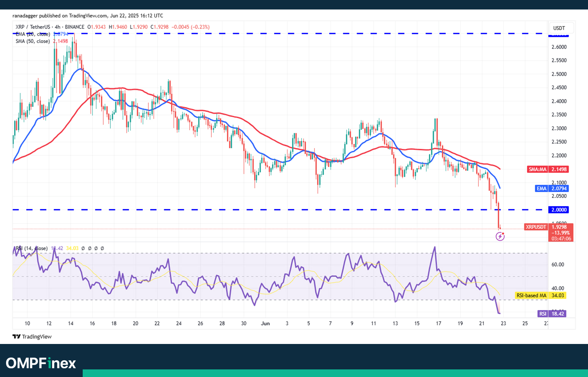Click the red SMA:MA 2.1498 price tag
Viewport: 588px width, 377px height.
point(547,169)
